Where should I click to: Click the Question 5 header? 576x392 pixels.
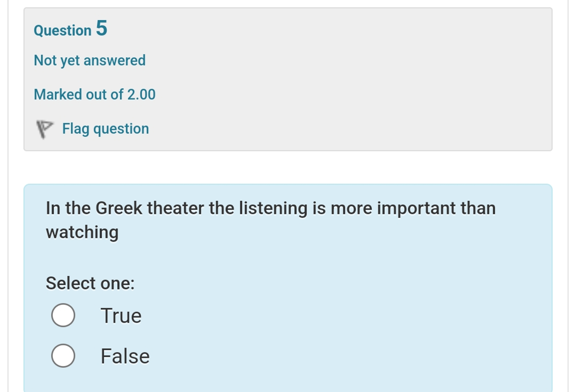(x=71, y=30)
